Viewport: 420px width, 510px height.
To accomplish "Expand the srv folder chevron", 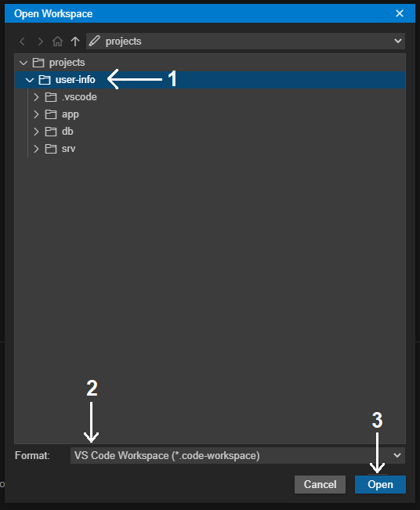I will coord(36,149).
